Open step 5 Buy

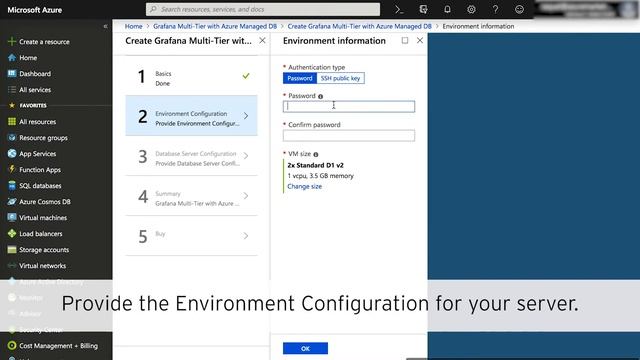pos(191,236)
